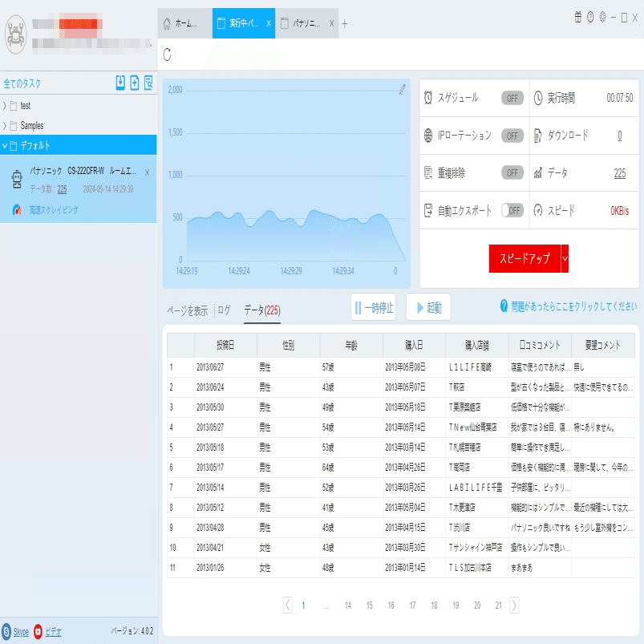The width and height of the screenshot is (644, 644).
Task: Expand the test folder
Action: pyautogui.click(x=5, y=106)
